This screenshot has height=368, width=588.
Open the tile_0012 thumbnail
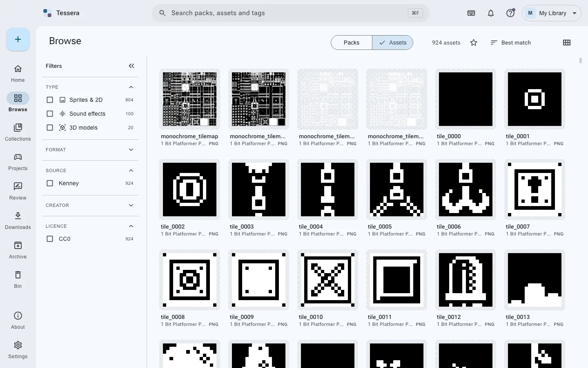465,280
